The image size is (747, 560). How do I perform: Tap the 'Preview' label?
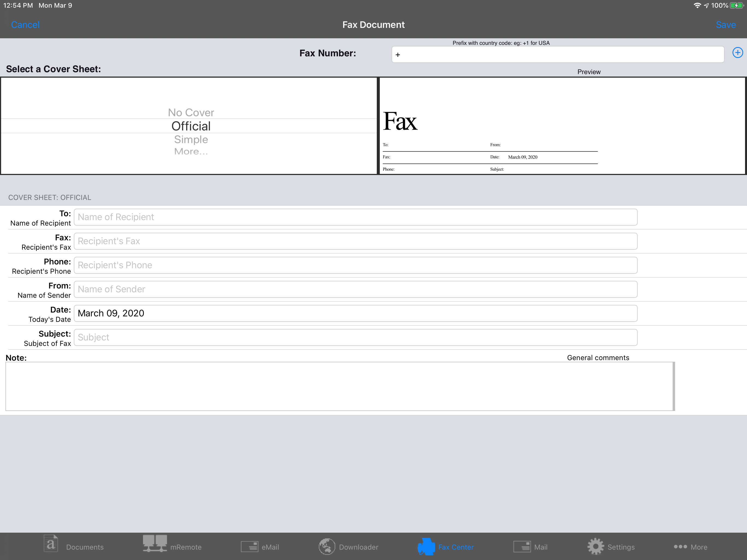(589, 72)
